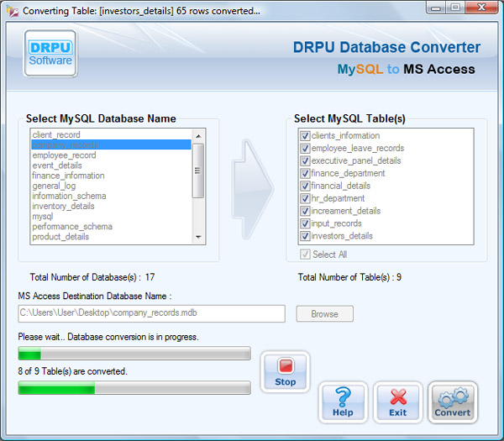Select product_details database
Image resolution: width=504 pixels, height=441 pixels.
(111, 237)
